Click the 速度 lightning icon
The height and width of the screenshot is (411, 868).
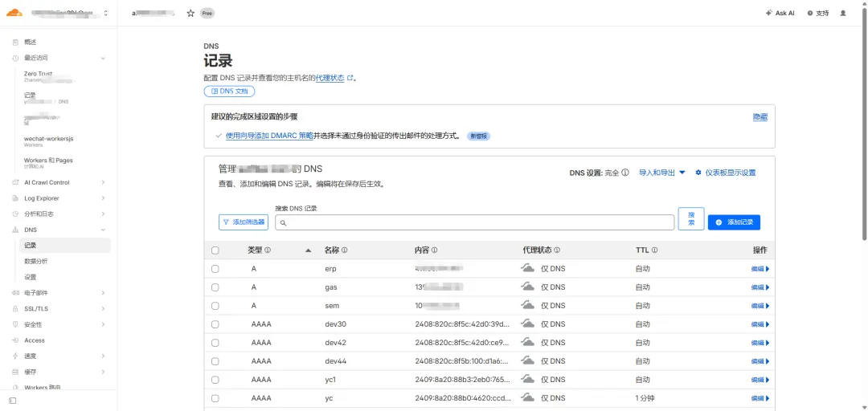15,356
